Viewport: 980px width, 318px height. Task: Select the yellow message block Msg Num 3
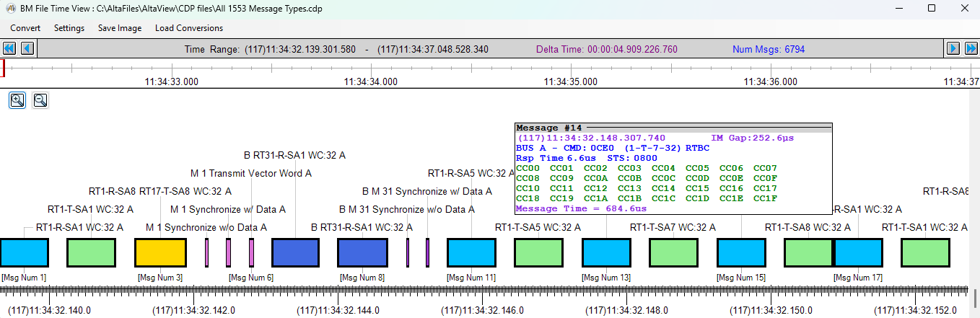pos(161,253)
